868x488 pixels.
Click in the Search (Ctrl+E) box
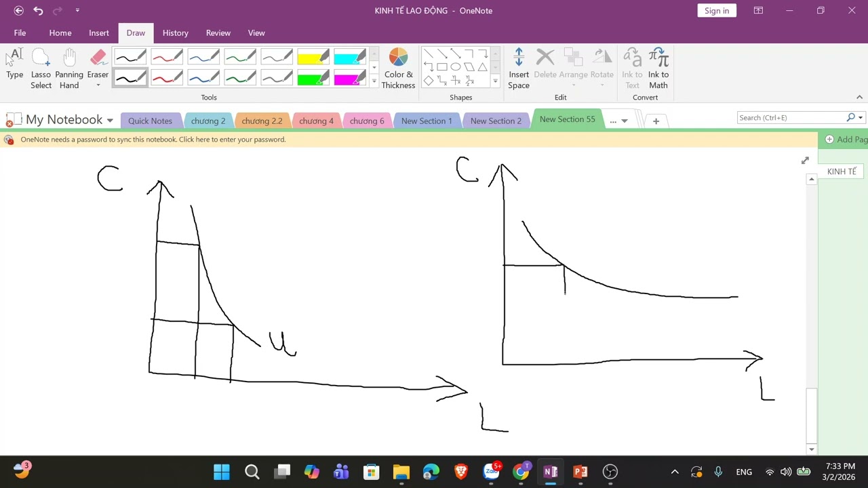tap(791, 118)
